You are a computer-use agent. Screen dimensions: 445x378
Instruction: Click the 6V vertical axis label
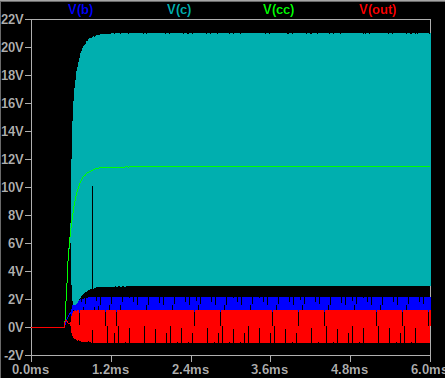pyautogui.click(x=16, y=244)
